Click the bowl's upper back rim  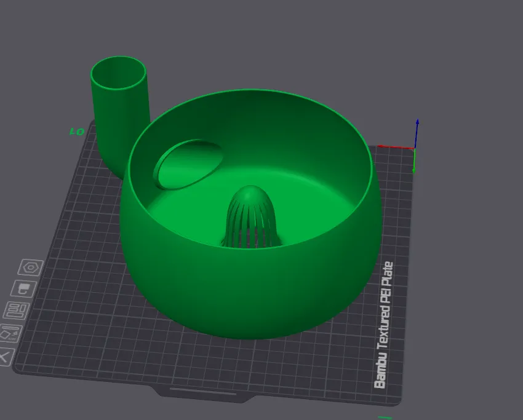(x=250, y=90)
